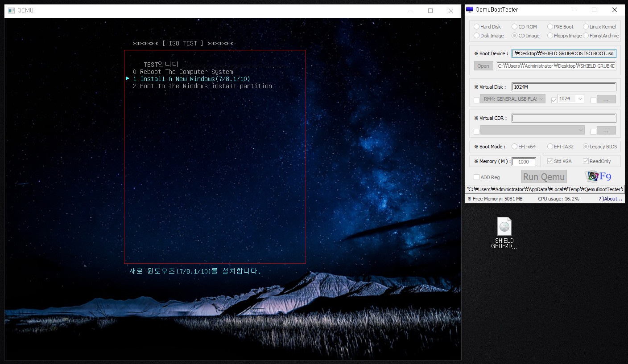This screenshot has height=364, width=628.
Task: Click the Virtual Disk browse (...) button
Action: [x=606, y=99]
